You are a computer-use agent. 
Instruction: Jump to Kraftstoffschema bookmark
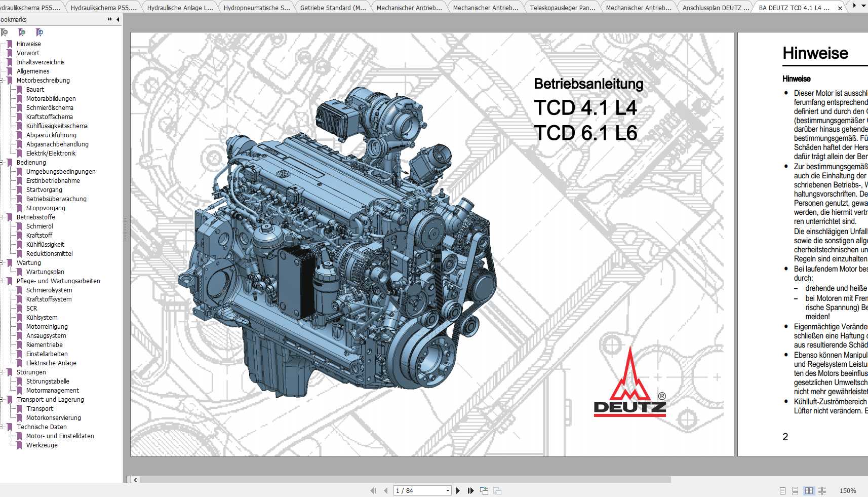click(x=50, y=117)
